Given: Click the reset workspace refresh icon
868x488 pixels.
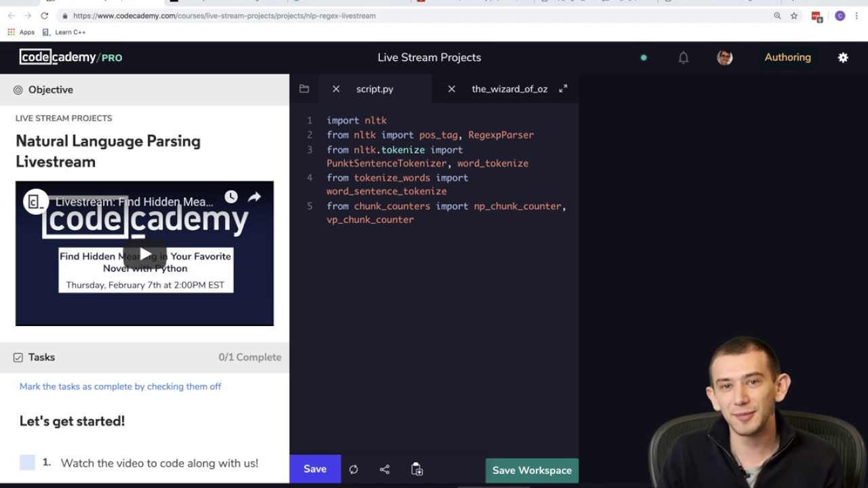Looking at the screenshot, I should [x=353, y=469].
